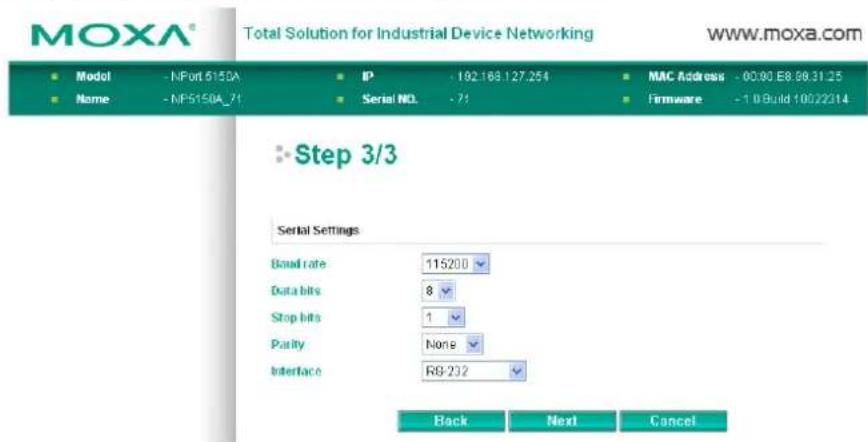Expand the Stop bits dropdown

tap(443, 317)
